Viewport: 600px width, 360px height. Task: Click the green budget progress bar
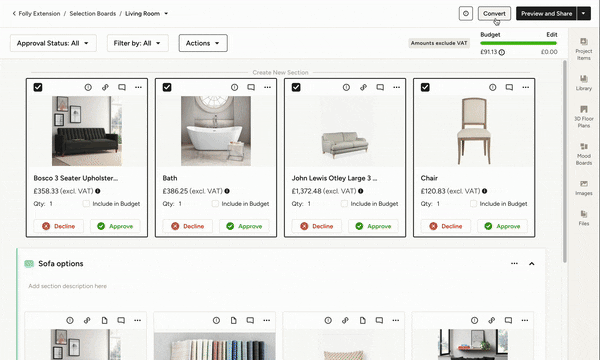point(518,43)
